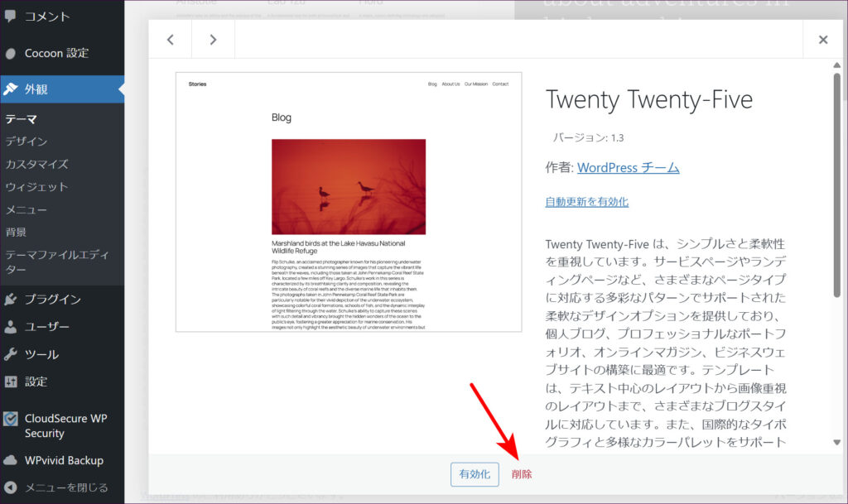848x504 pixels.
Task: Click the comments speech bubble icon
Action: [11, 17]
